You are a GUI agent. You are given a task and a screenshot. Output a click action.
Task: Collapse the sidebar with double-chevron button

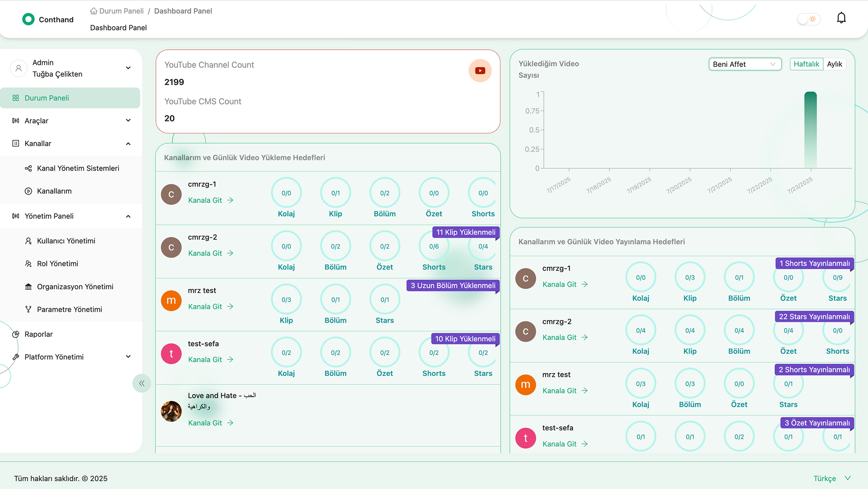(142, 383)
